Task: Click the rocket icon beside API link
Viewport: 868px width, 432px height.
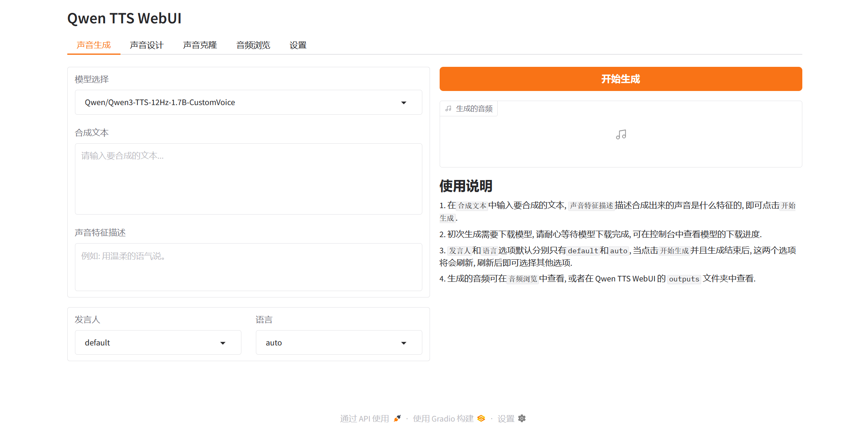Action: point(397,418)
